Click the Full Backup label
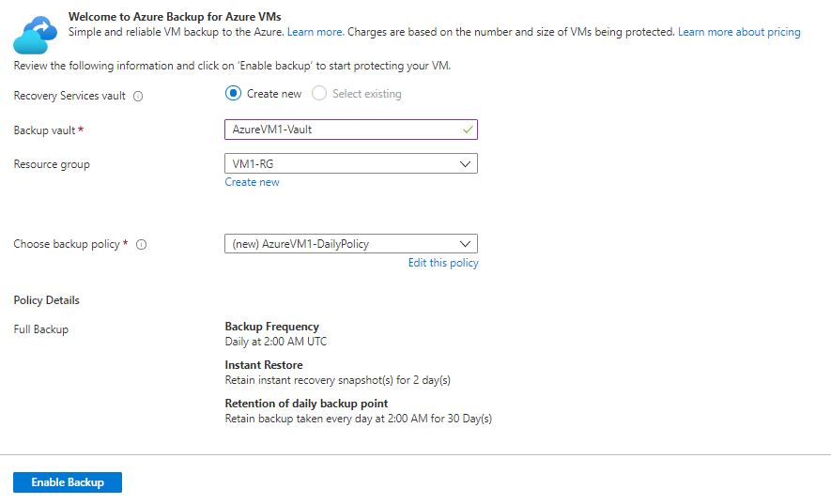 pyautogui.click(x=40, y=329)
